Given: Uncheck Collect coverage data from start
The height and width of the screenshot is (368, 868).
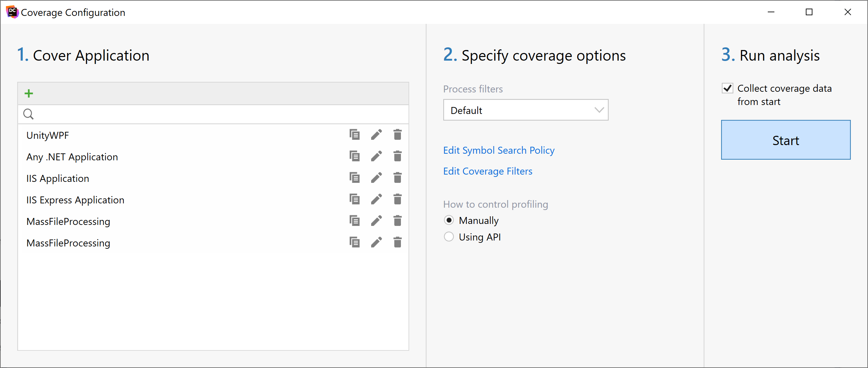Looking at the screenshot, I should click(727, 88).
